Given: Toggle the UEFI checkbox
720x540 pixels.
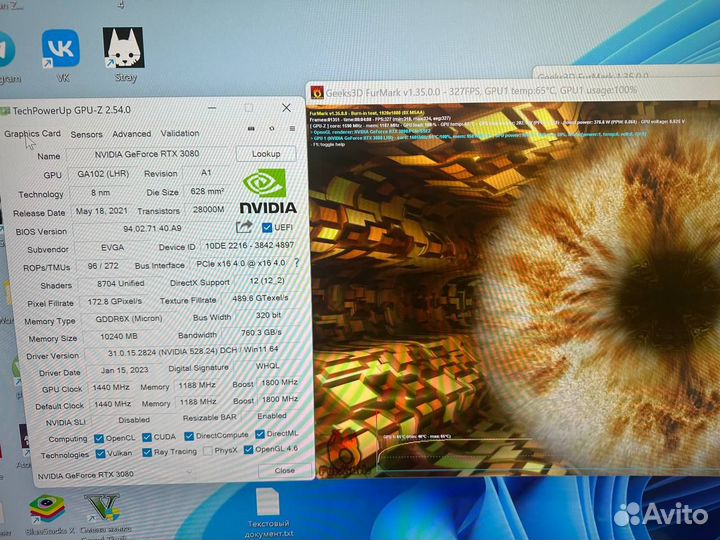Looking at the screenshot, I should 267,227.
